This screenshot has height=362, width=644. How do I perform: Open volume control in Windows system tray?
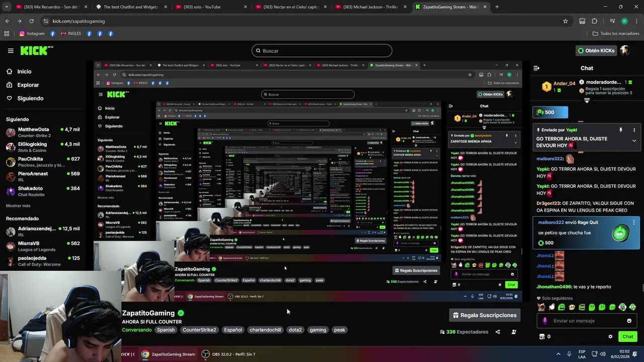coord(602,354)
